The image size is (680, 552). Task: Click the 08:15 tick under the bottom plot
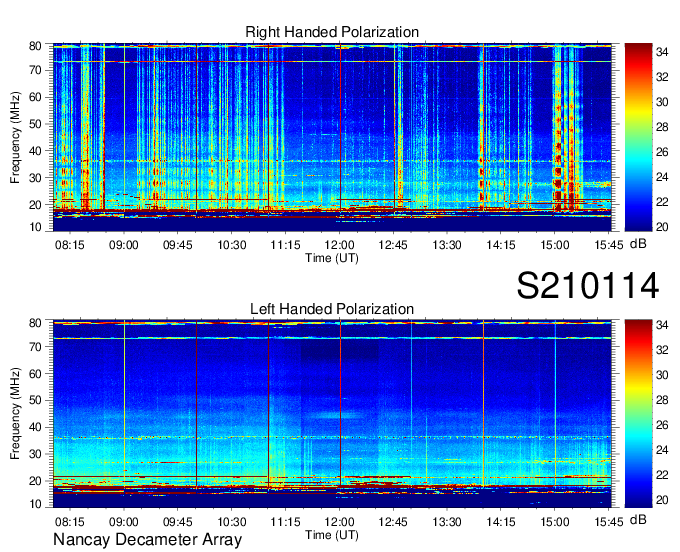tap(70, 522)
